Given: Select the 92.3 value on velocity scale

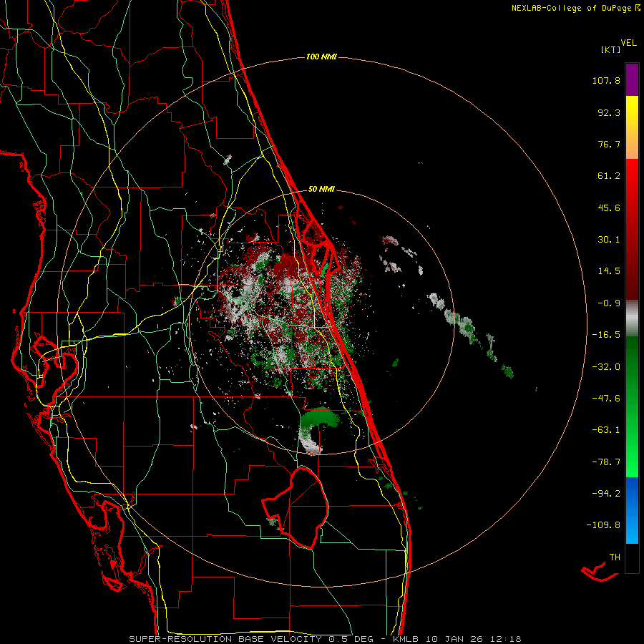Looking at the screenshot, I should click(x=609, y=112).
